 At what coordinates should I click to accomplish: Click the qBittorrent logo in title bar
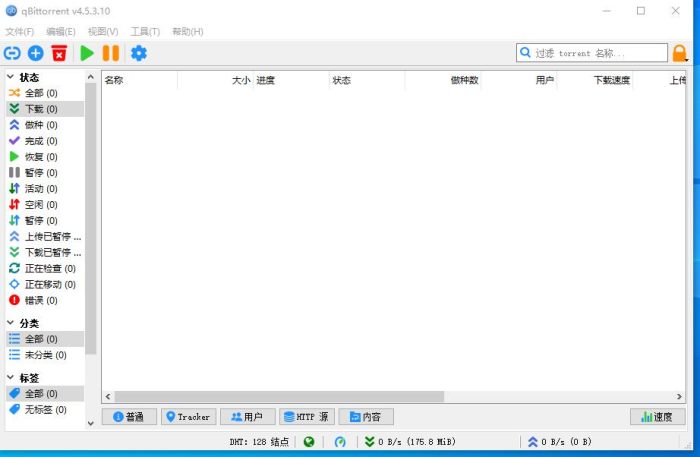click(x=11, y=11)
